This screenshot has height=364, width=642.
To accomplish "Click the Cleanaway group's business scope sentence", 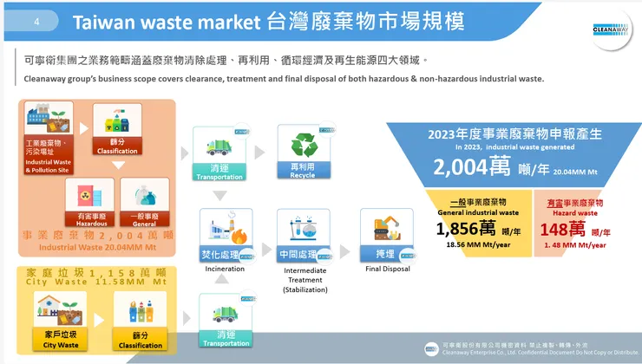I will tap(284, 79).
